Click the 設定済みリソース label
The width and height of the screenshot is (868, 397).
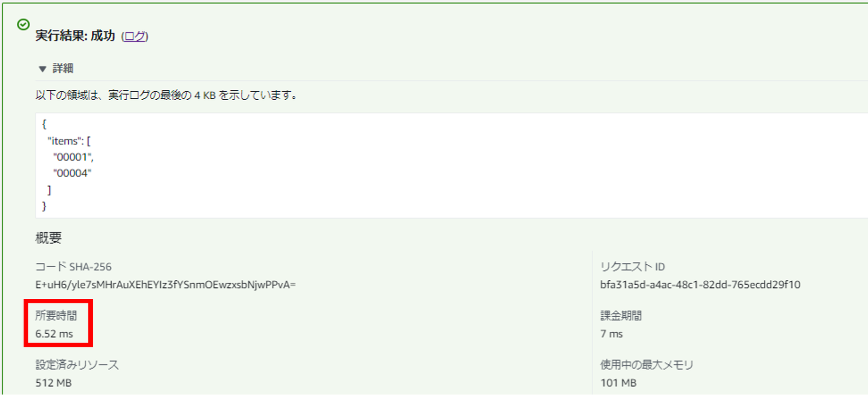77,365
